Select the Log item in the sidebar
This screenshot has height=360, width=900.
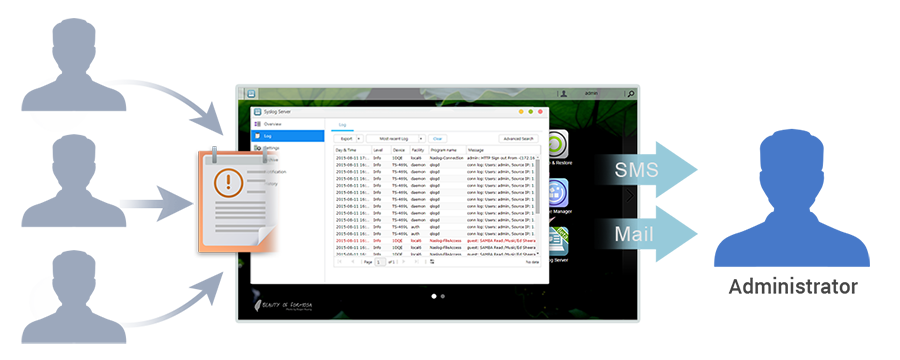pyautogui.click(x=288, y=136)
